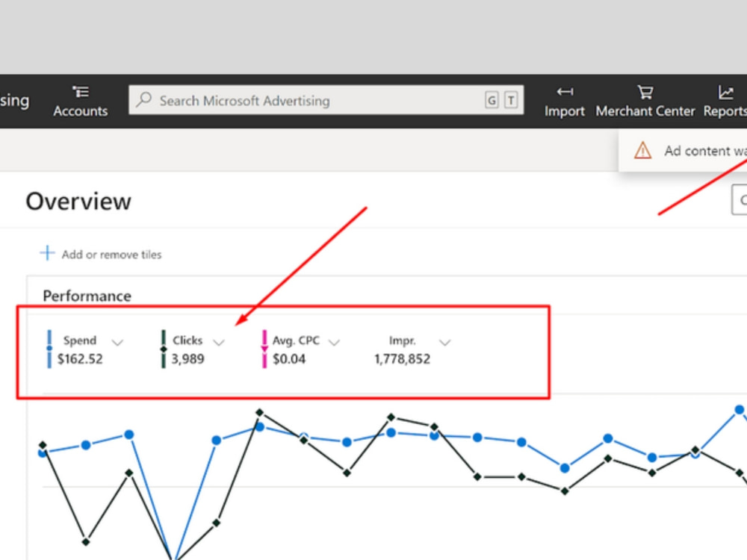This screenshot has height=560, width=747.
Task: Click the blue Spend color marker
Action: point(49,349)
